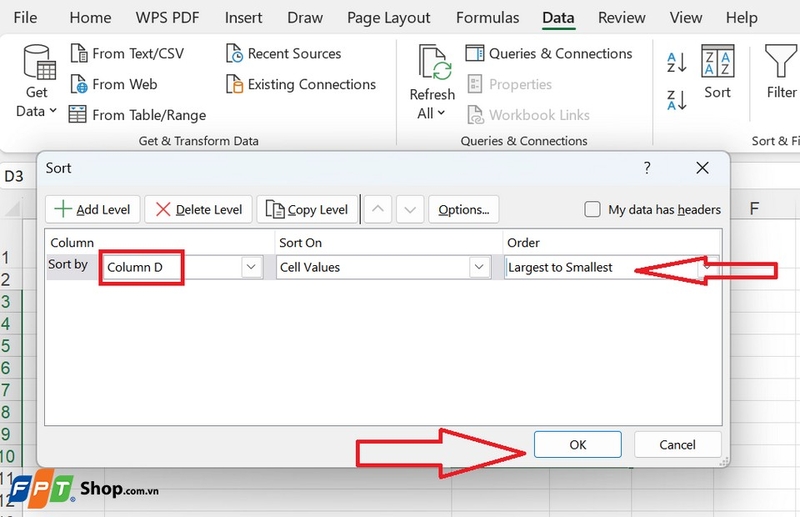This screenshot has width=800, height=517.
Task: Add Level in Sort dialog
Action: [x=92, y=209]
